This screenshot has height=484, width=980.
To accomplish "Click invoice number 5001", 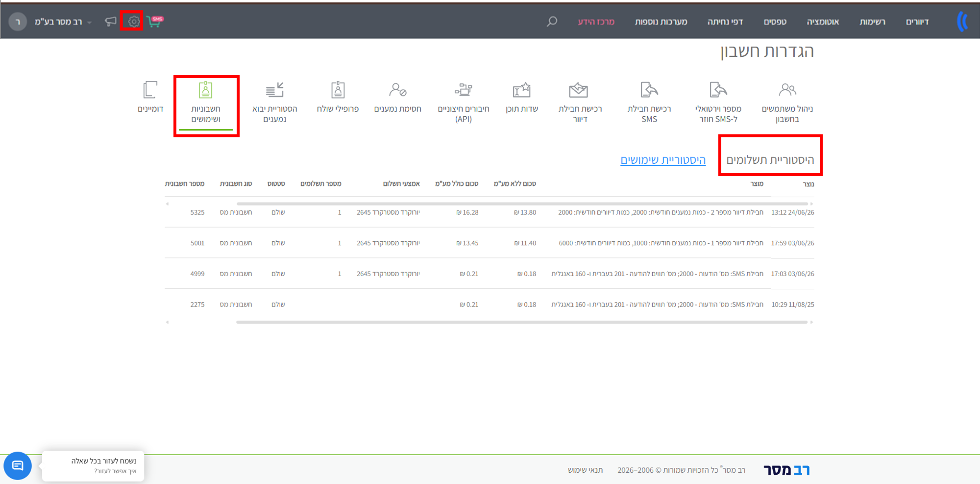I will [x=197, y=243].
